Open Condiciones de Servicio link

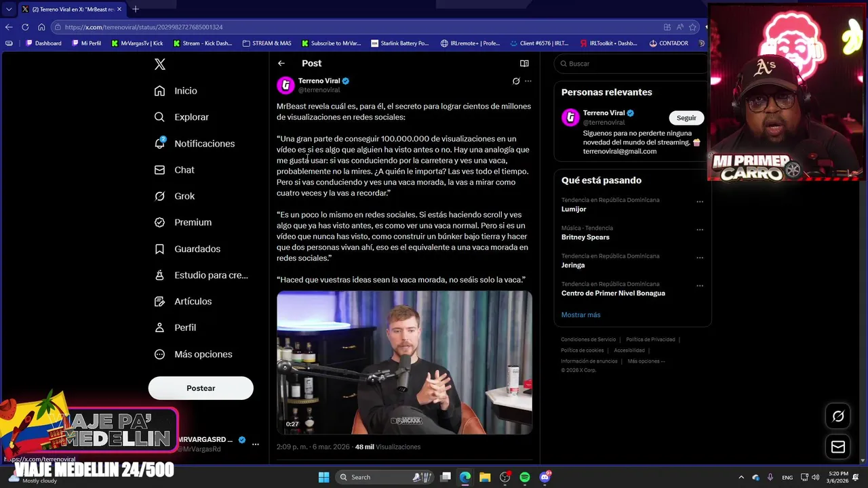589,340
